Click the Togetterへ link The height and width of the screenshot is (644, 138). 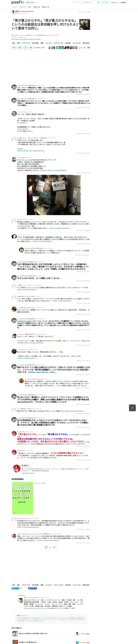click(31, 2)
